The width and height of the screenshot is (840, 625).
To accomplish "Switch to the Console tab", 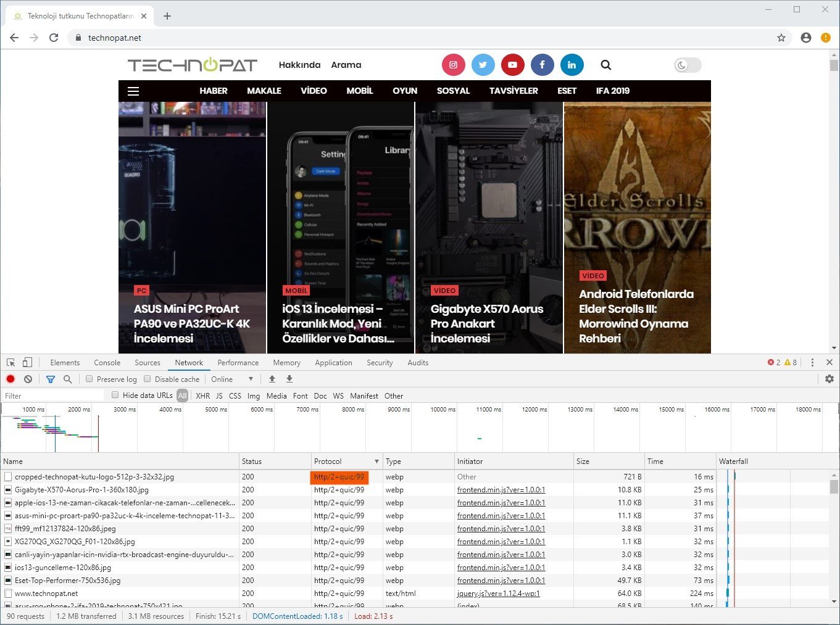I will (x=107, y=363).
